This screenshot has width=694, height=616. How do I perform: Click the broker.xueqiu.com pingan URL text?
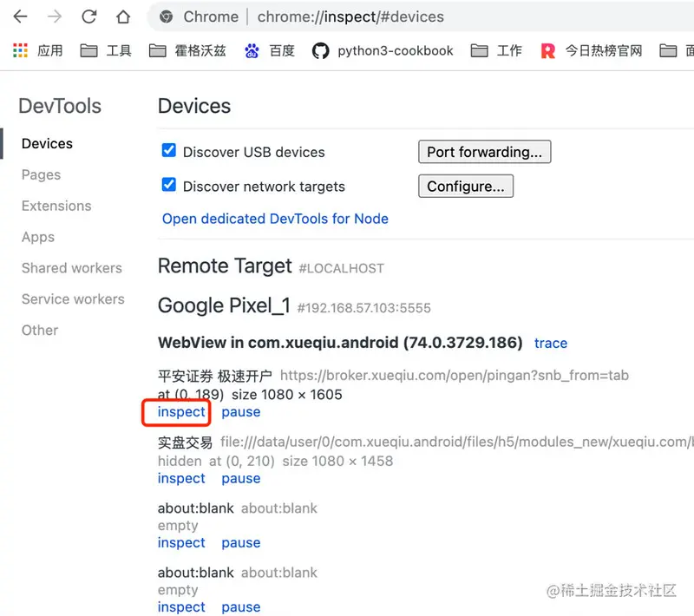click(x=454, y=376)
